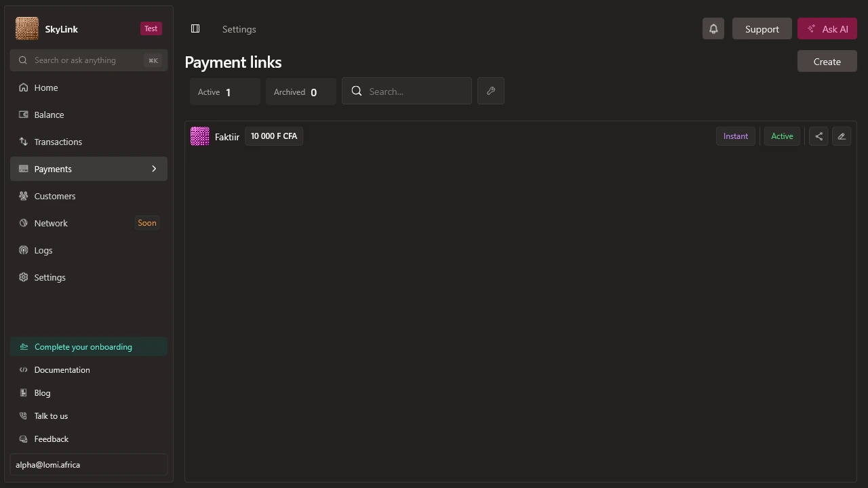Share the Faktiir payment link
868x488 pixels.
coord(818,136)
